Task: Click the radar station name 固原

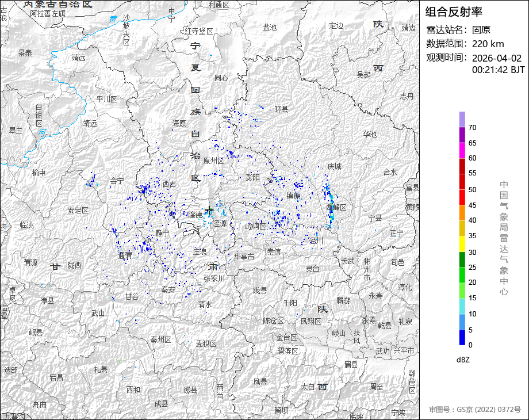Action: pyautogui.click(x=481, y=30)
